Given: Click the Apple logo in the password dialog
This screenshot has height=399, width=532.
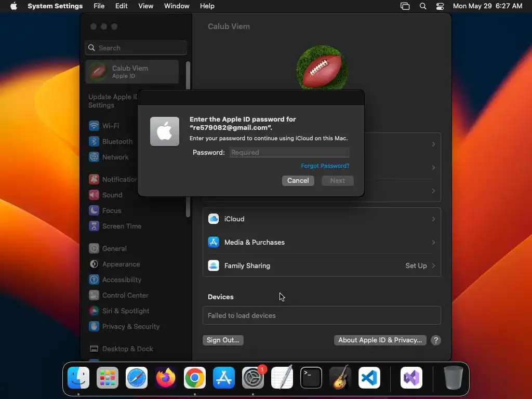Looking at the screenshot, I should pos(165,131).
